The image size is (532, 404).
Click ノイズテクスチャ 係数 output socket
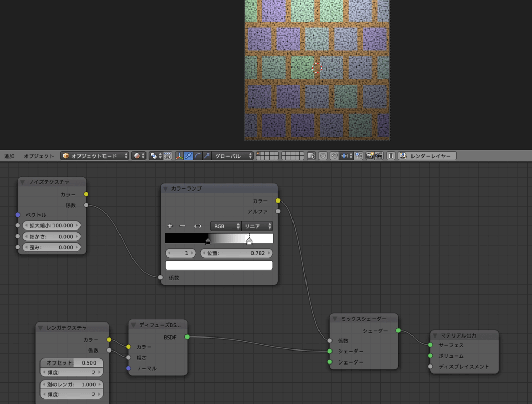pos(86,205)
